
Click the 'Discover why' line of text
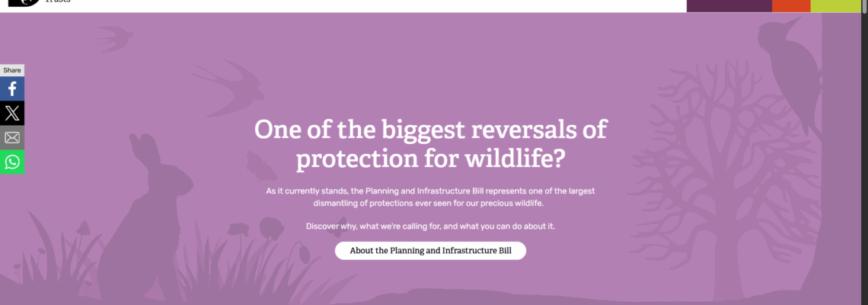(430, 226)
